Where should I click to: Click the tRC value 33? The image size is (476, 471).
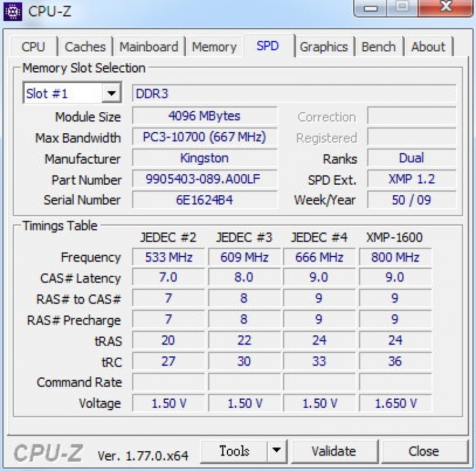click(319, 361)
